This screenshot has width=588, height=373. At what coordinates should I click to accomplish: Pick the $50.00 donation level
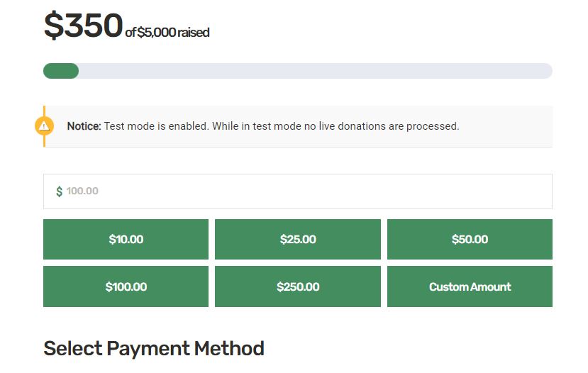(470, 239)
